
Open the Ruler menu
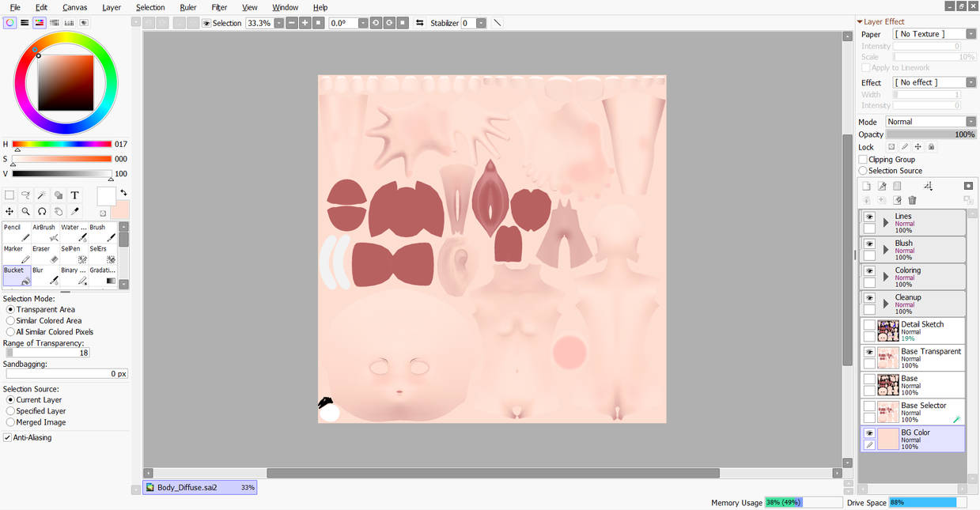(x=188, y=7)
